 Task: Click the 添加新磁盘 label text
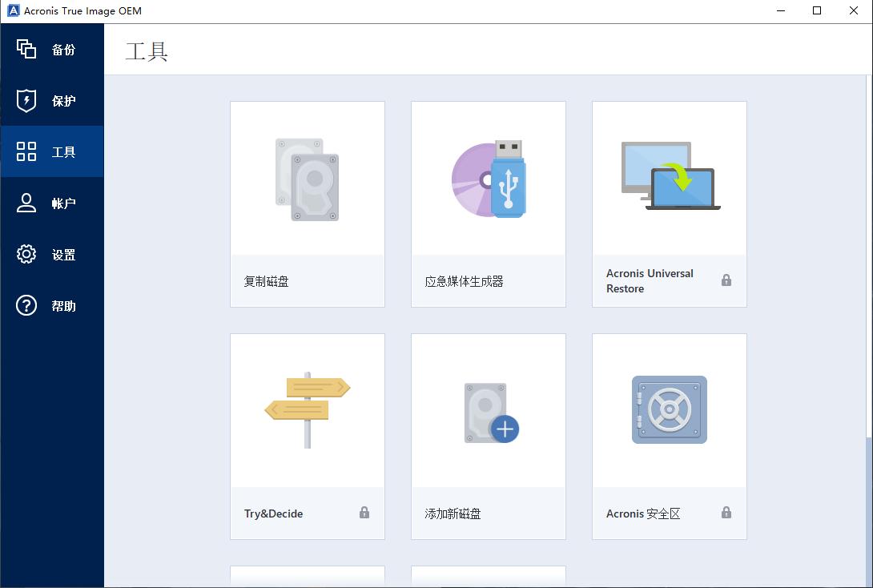click(x=453, y=513)
